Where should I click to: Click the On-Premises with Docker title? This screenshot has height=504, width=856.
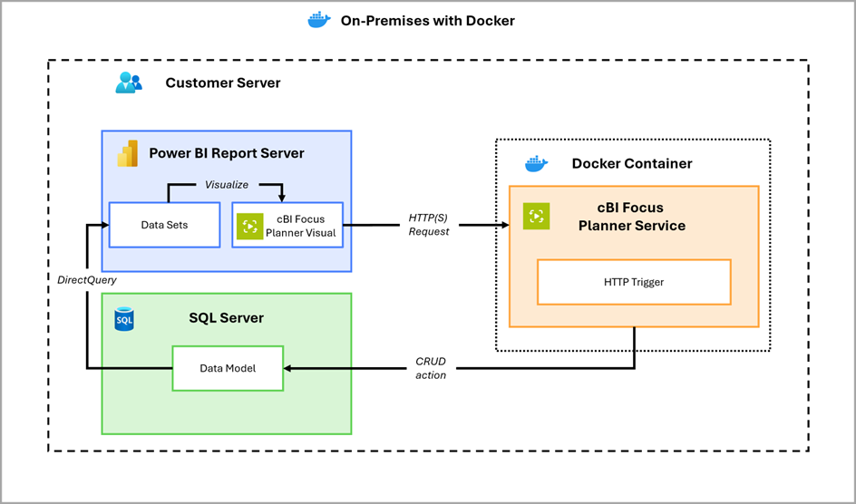click(x=427, y=20)
